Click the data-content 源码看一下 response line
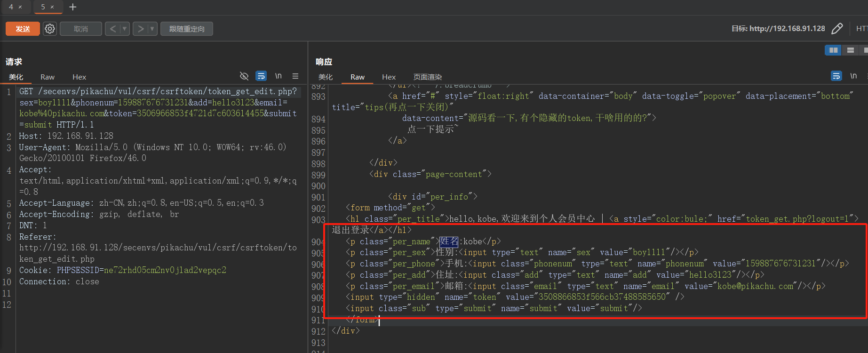868x353 pixels. click(529, 118)
